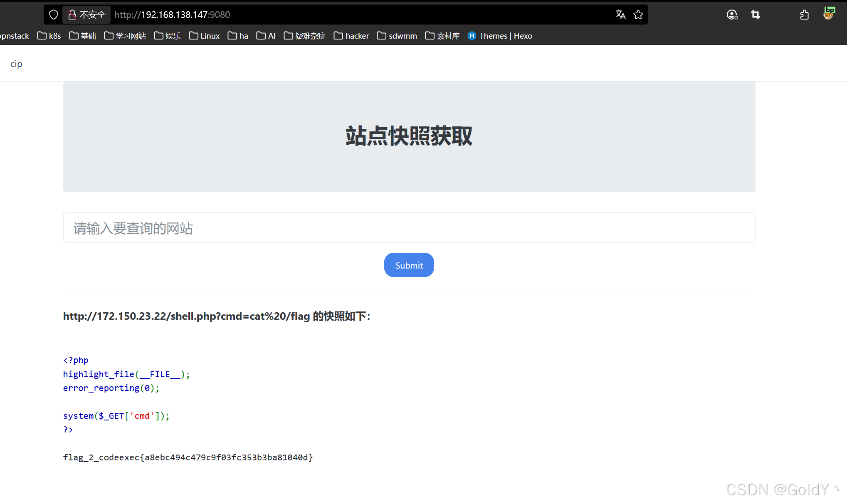Click the bp extension avatar icon
This screenshot has height=504, width=847.
(x=828, y=14)
